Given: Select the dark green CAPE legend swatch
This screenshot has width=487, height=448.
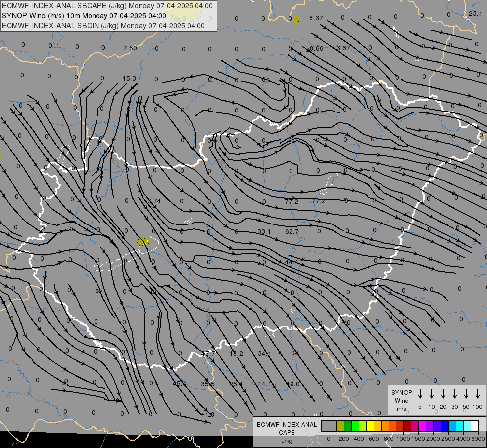Looking at the screenshot, I should pos(348,426).
